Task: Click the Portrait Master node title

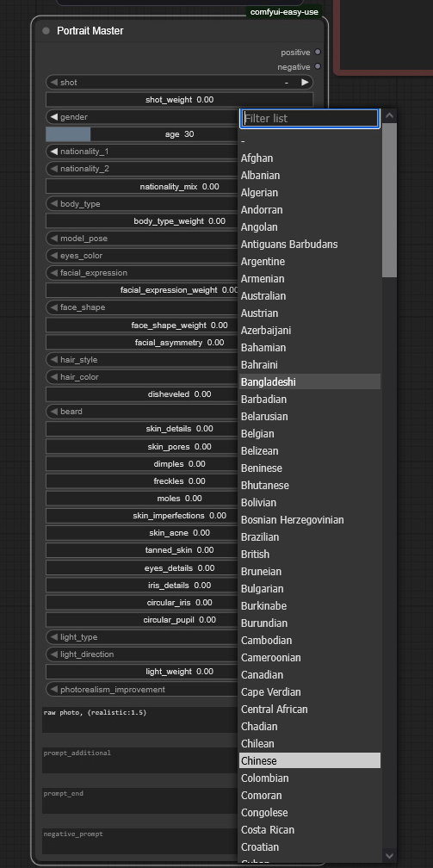Action: pos(90,31)
